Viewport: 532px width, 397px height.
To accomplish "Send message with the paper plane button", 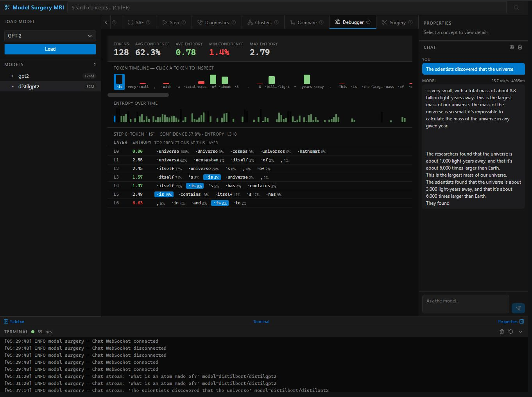I will [518, 308].
